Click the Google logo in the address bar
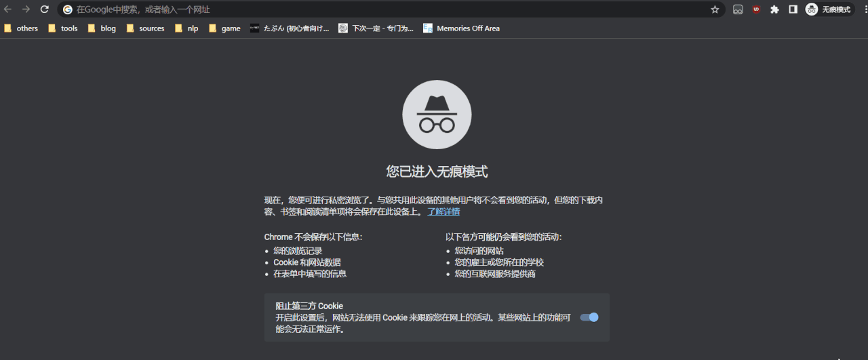This screenshot has width=868, height=360. [68, 9]
